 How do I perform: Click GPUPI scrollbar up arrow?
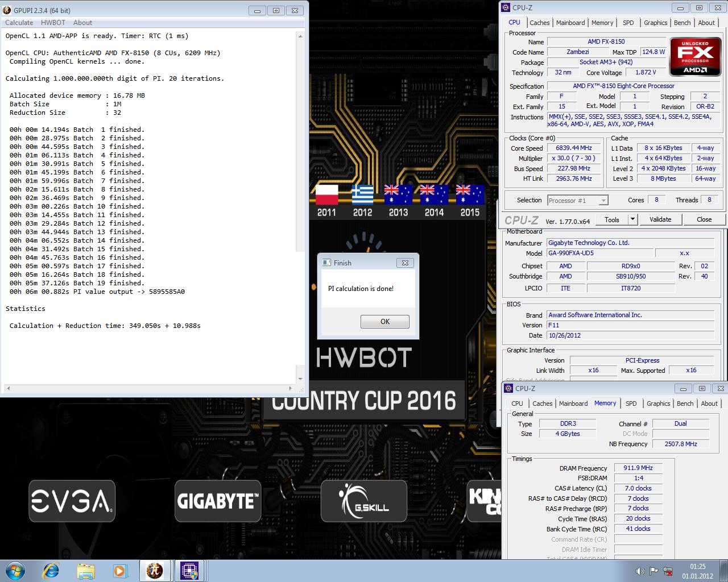coord(300,36)
